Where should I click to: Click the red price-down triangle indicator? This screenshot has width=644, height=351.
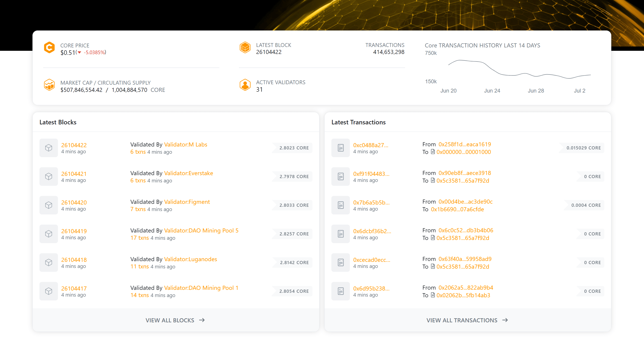click(80, 52)
